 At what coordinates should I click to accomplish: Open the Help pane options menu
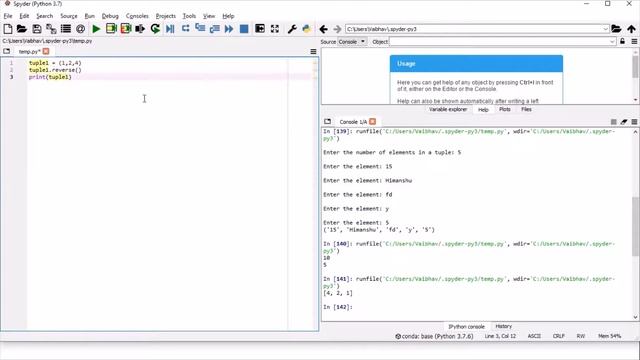pyautogui.click(x=634, y=42)
